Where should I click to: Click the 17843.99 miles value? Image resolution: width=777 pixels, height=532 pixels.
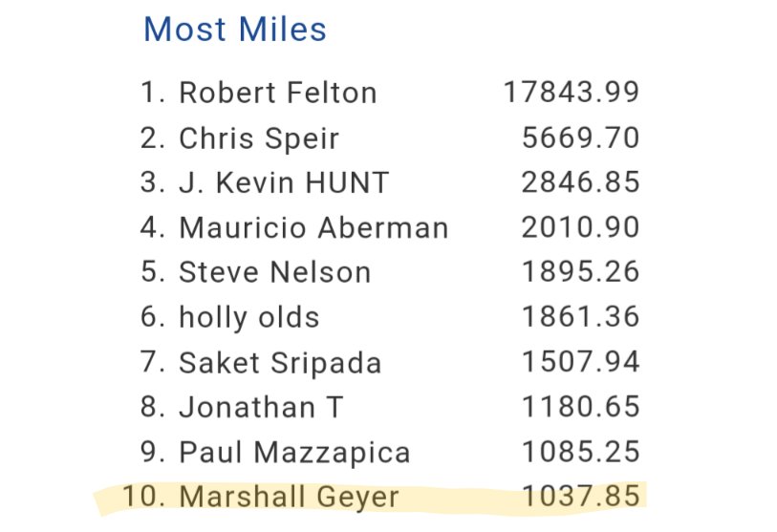(x=571, y=93)
